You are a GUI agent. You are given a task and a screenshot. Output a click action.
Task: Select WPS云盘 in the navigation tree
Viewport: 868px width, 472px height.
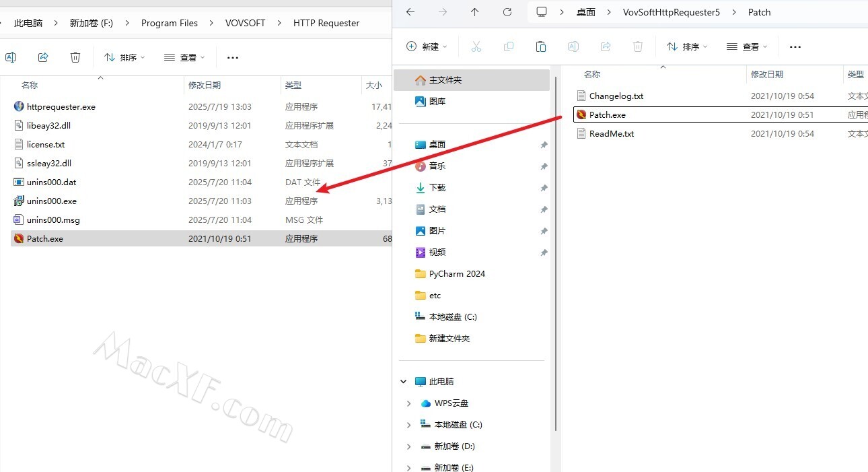click(444, 403)
